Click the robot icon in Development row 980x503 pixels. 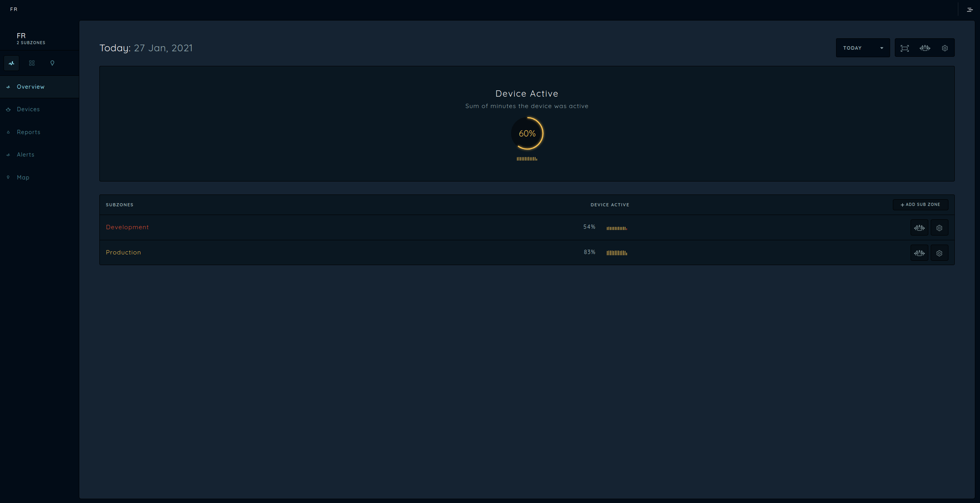[x=919, y=228]
